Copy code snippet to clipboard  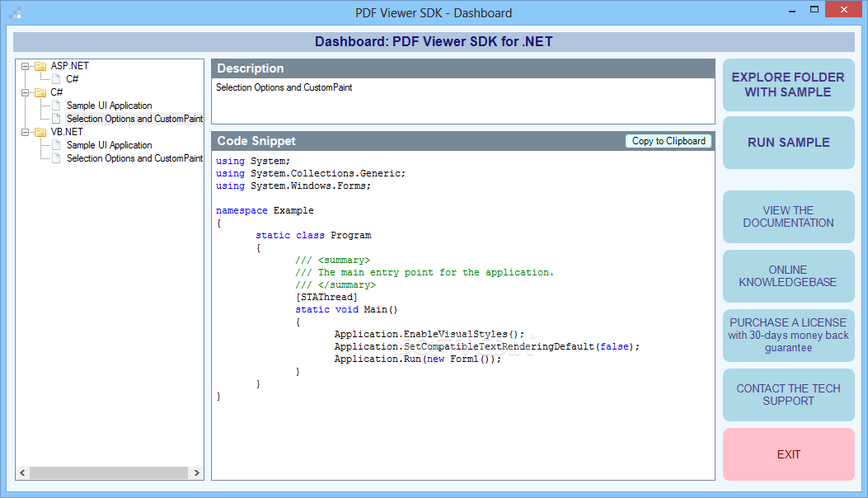tap(669, 141)
